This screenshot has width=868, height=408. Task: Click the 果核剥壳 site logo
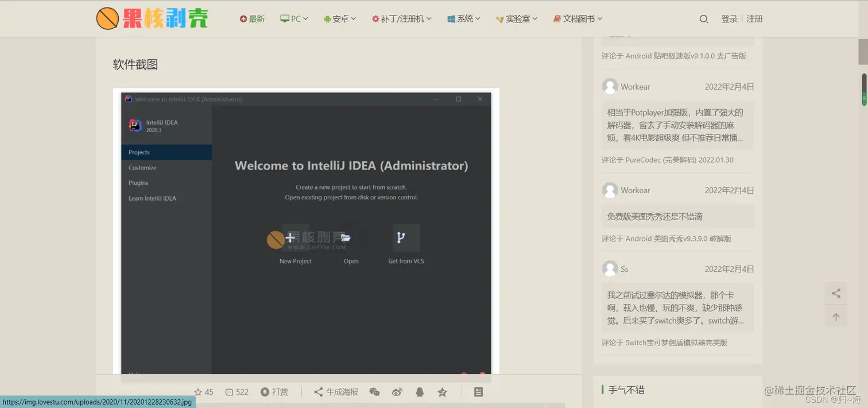click(x=152, y=18)
